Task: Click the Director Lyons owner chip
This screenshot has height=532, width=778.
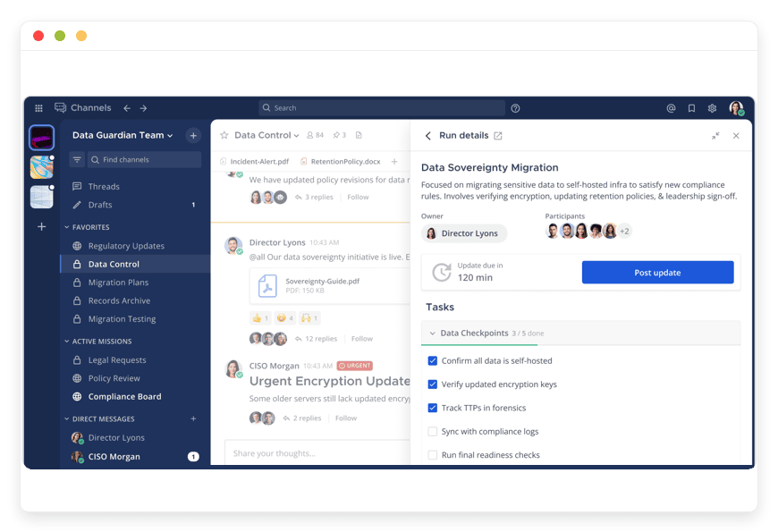Action: click(x=464, y=233)
